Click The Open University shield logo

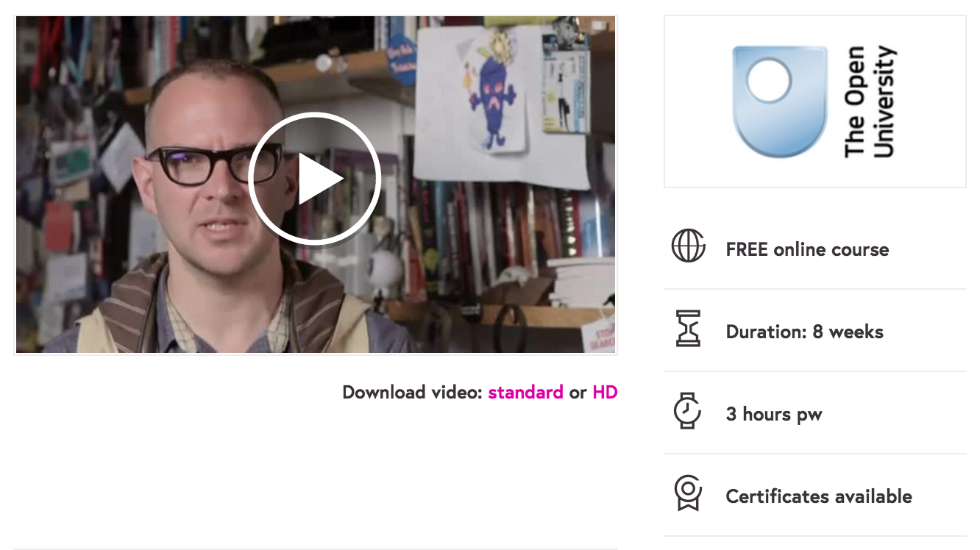[779, 101]
